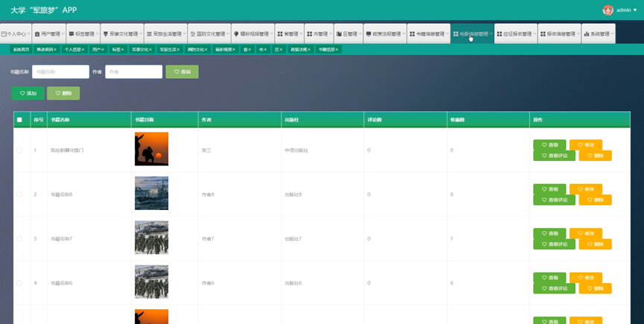
Task: Click the author cell 张三
Action: (x=206, y=150)
